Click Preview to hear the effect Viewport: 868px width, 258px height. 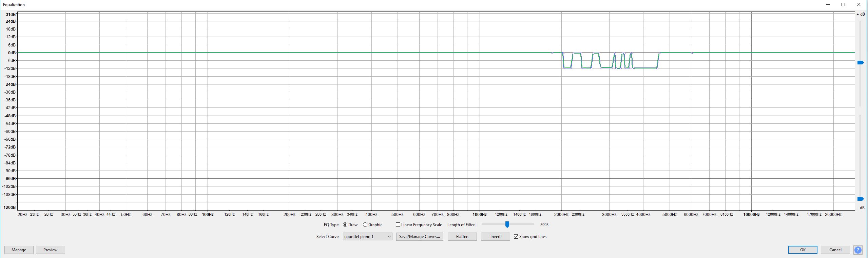pyautogui.click(x=50, y=250)
